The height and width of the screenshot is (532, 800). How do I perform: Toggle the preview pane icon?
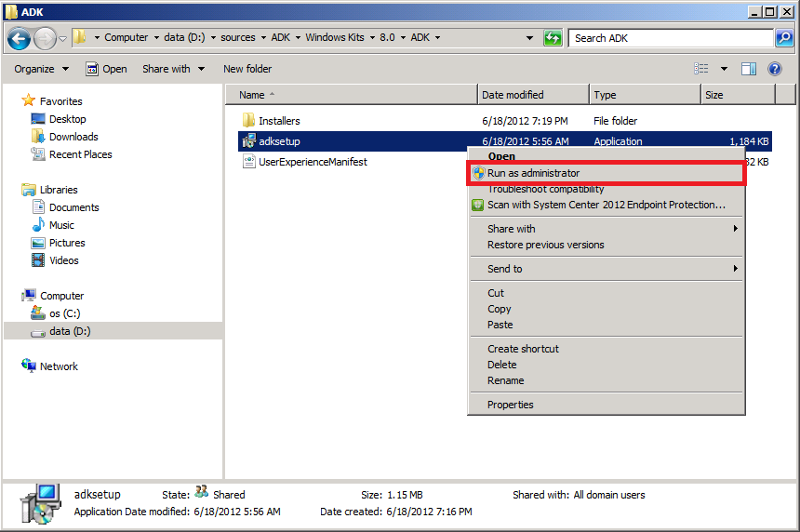[749, 68]
